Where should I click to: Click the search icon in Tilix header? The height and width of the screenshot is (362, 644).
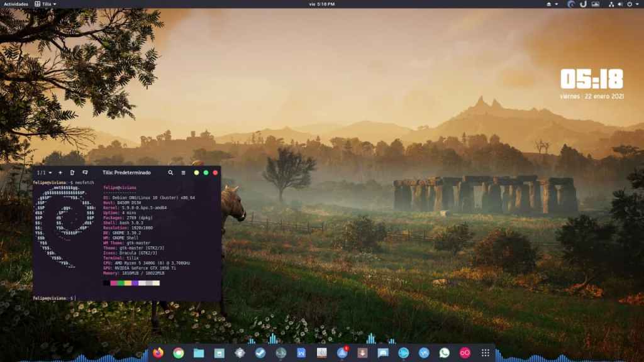[x=170, y=172]
